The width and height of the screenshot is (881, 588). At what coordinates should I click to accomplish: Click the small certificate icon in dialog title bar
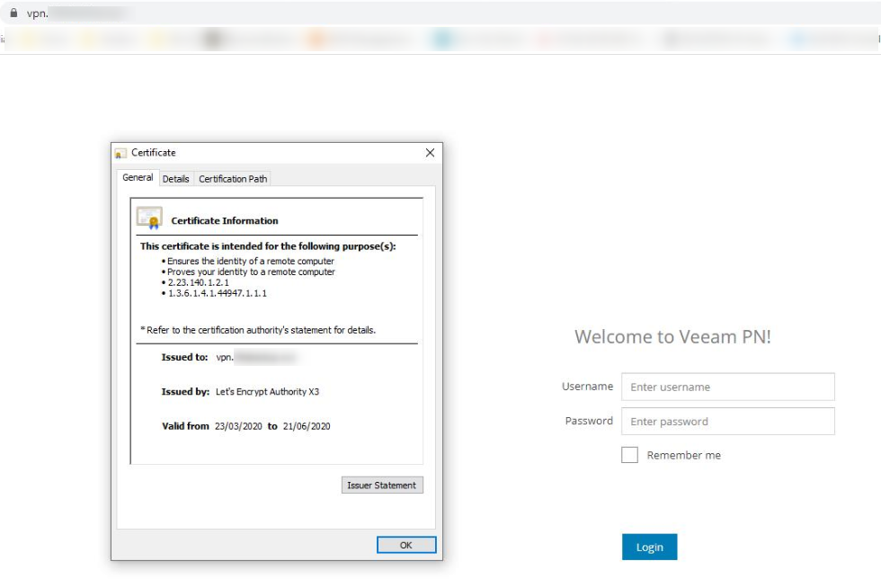120,153
